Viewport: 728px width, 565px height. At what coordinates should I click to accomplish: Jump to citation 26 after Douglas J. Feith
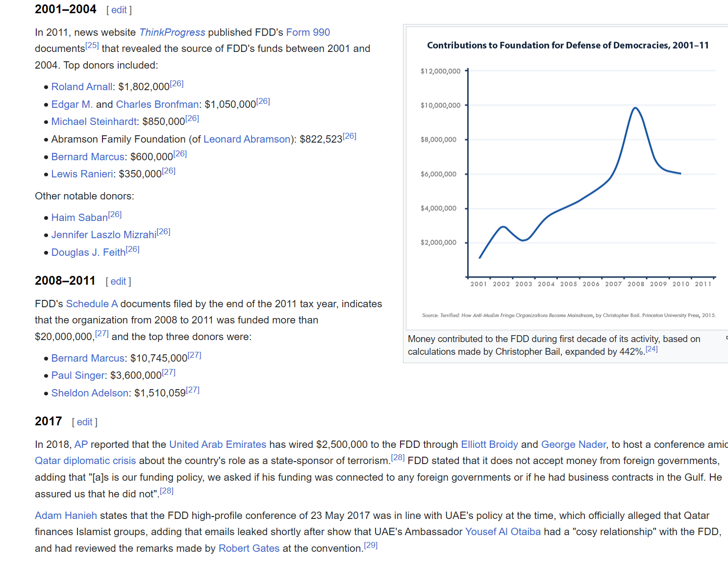pos(132,249)
